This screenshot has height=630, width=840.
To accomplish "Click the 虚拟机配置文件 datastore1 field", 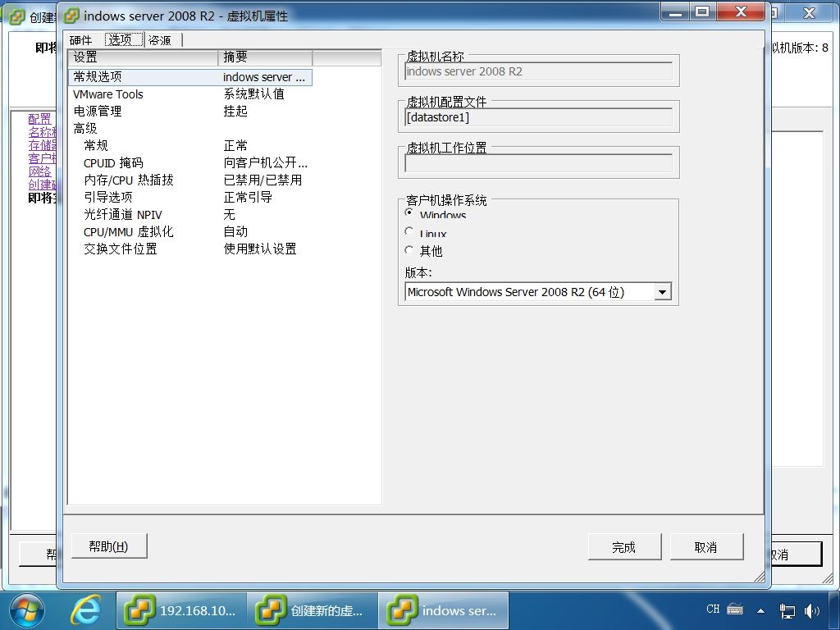I will pyautogui.click(x=538, y=117).
